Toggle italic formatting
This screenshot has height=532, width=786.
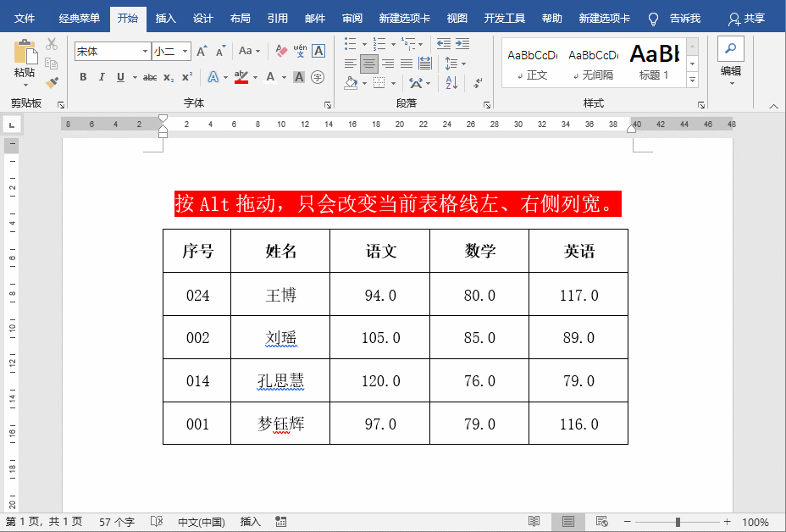[x=101, y=76]
